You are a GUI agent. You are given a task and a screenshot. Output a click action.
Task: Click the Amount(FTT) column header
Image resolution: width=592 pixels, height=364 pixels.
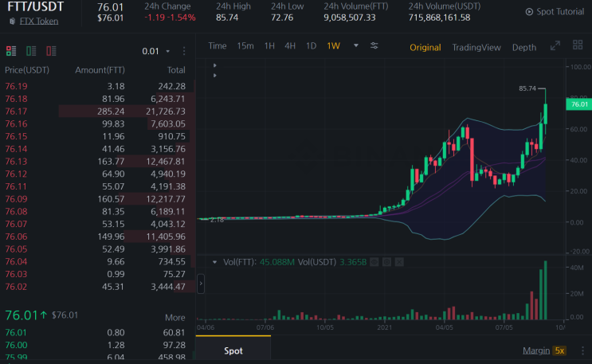point(100,70)
